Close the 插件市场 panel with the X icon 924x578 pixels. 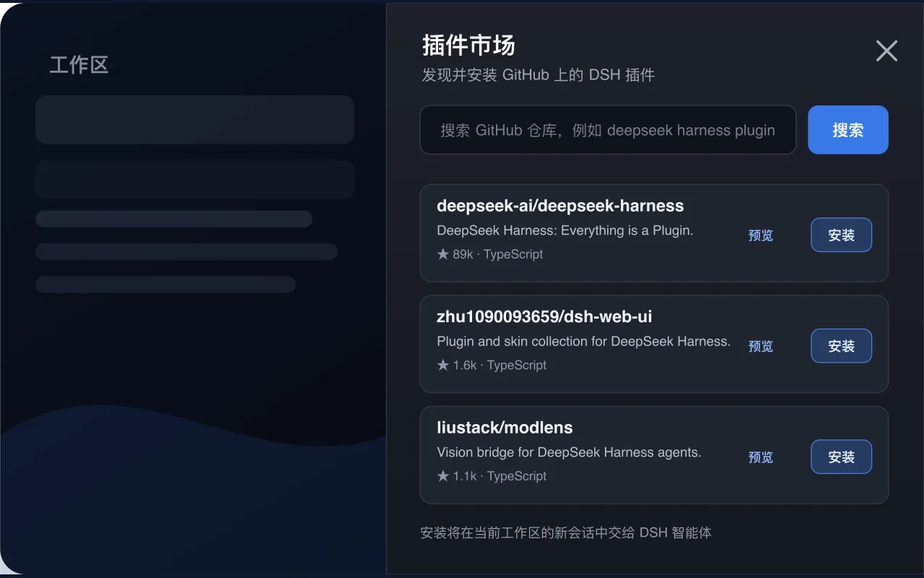point(886,51)
